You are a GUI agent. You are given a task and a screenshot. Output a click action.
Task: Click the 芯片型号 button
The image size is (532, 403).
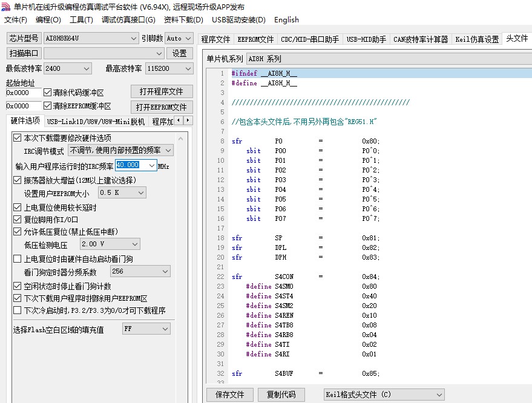click(24, 38)
